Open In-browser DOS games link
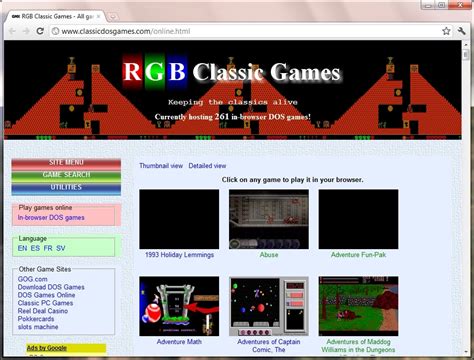 [x=51, y=218]
